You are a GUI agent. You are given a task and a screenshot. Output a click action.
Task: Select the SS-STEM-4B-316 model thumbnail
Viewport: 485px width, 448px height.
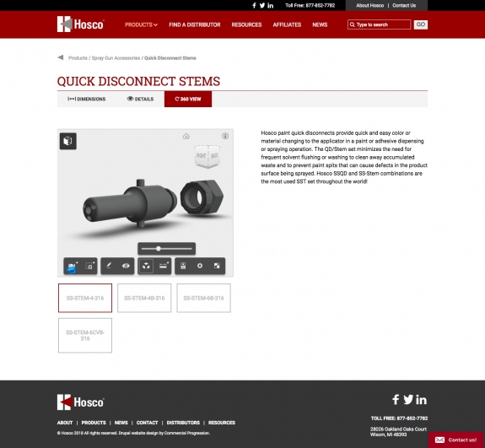[x=144, y=298]
